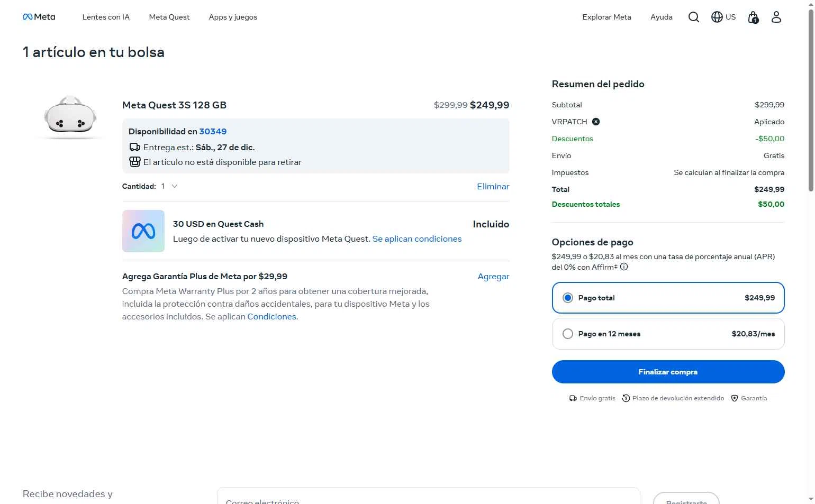This screenshot has width=815, height=504.
Task: Click the Affirm info icon
Action: pyautogui.click(x=624, y=267)
